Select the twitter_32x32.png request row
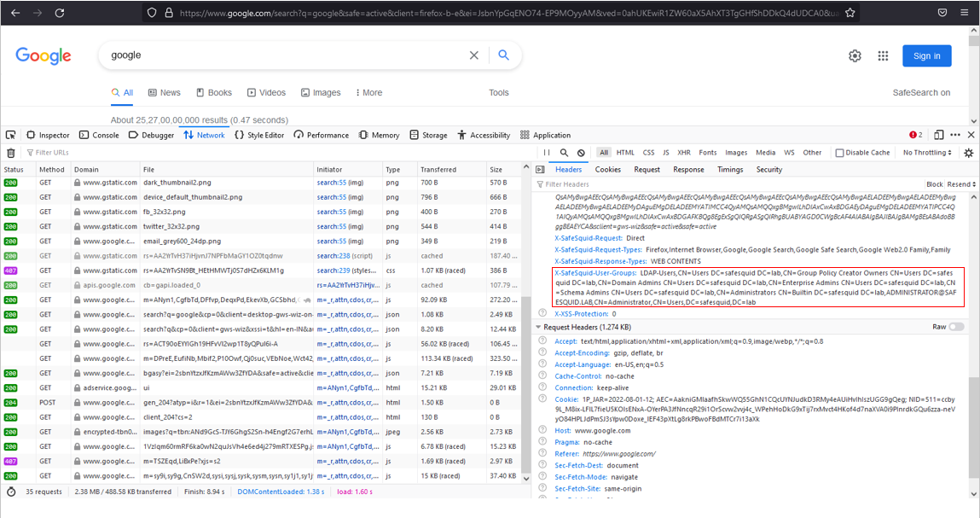The height and width of the screenshot is (518, 980). pos(261,226)
